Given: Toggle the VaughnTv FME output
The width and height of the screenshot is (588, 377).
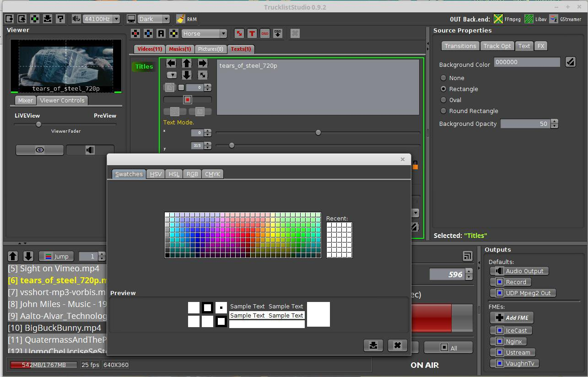Looking at the screenshot, I should tap(515, 363).
